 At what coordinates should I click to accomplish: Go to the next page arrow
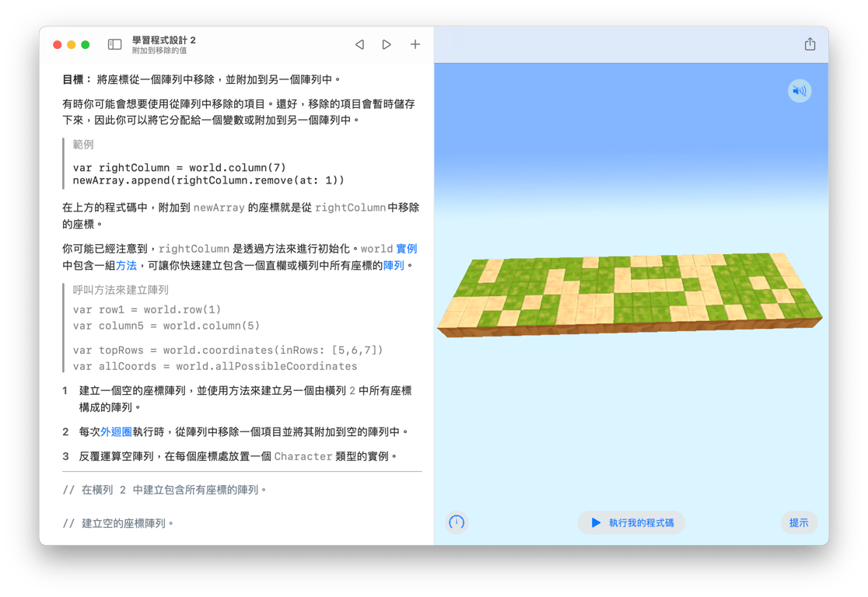(x=387, y=44)
